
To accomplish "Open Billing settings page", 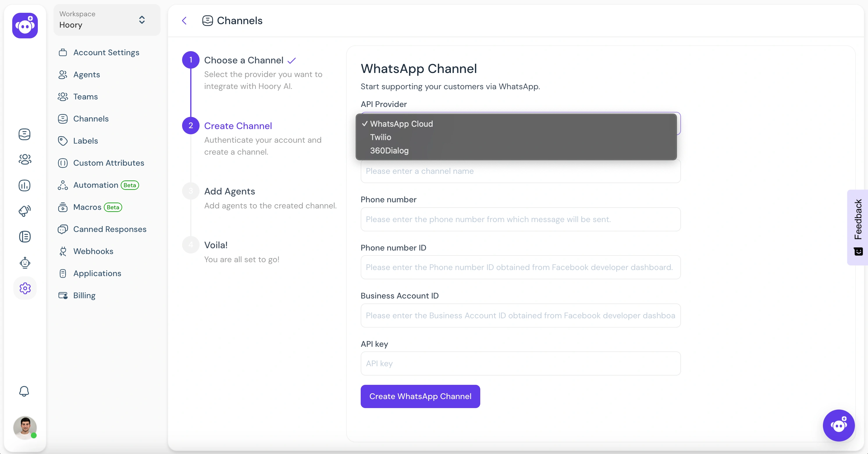I will click(84, 296).
